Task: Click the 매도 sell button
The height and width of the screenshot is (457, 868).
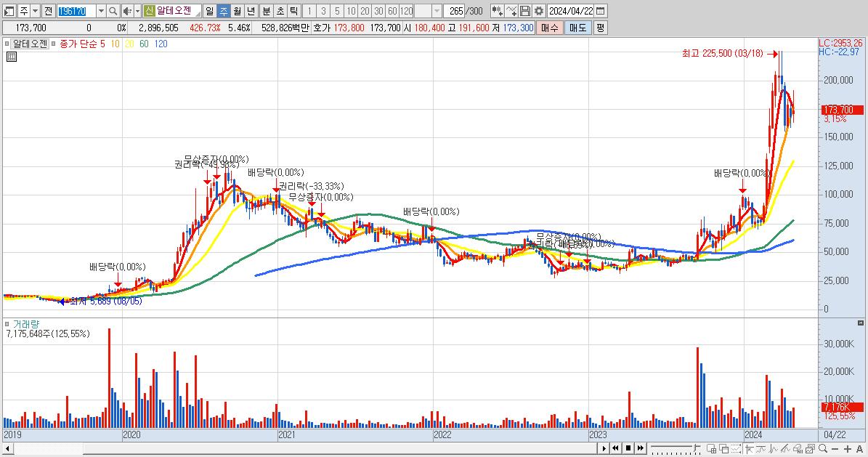Action: click(578, 27)
